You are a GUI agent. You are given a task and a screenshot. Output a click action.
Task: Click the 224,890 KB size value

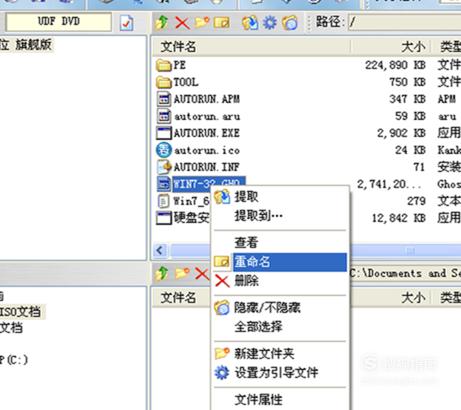click(395, 65)
